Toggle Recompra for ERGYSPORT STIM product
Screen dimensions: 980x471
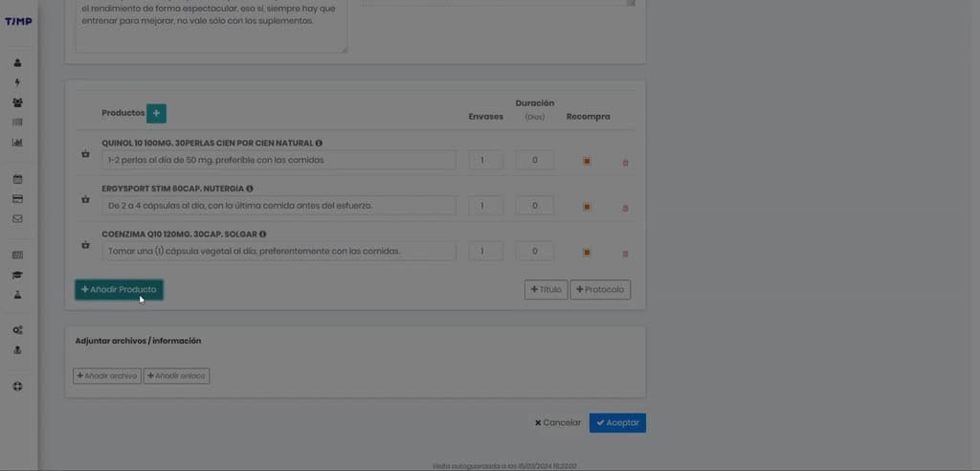pos(587,207)
